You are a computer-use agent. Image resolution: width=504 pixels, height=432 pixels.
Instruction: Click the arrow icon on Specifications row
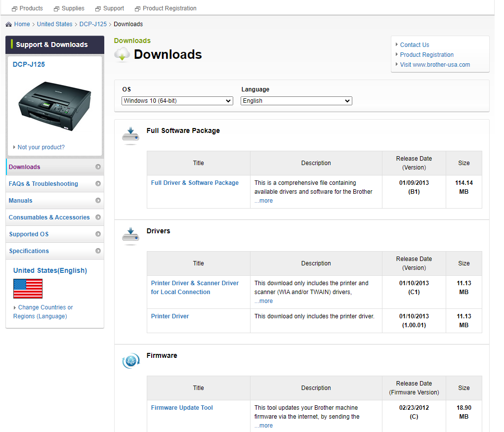(98, 251)
